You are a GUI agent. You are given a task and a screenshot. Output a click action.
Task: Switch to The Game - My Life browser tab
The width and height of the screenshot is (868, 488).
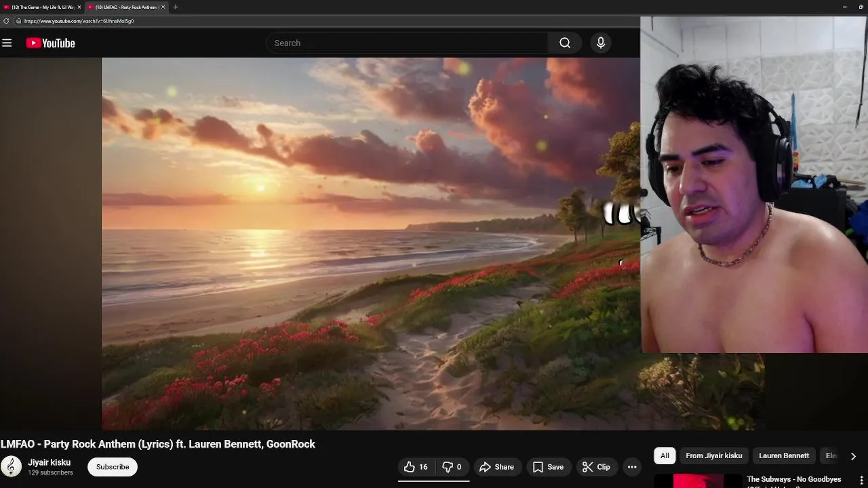click(x=43, y=7)
